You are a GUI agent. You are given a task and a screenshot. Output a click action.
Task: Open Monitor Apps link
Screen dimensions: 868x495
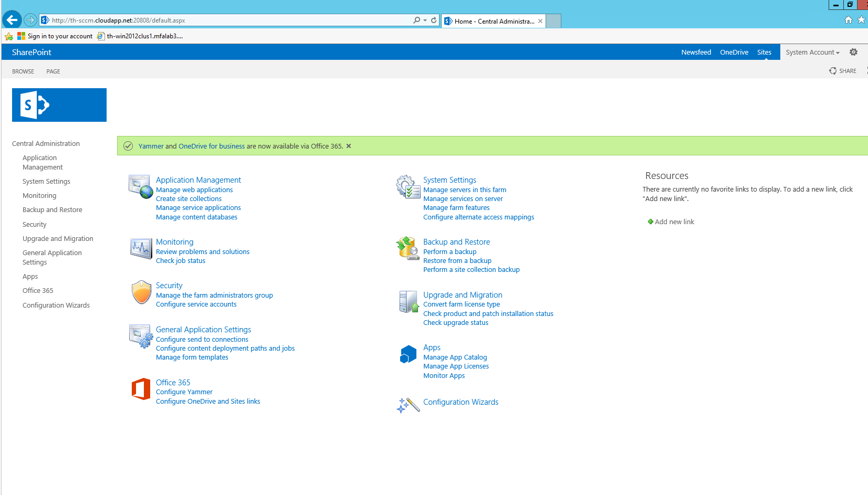(x=444, y=375)
